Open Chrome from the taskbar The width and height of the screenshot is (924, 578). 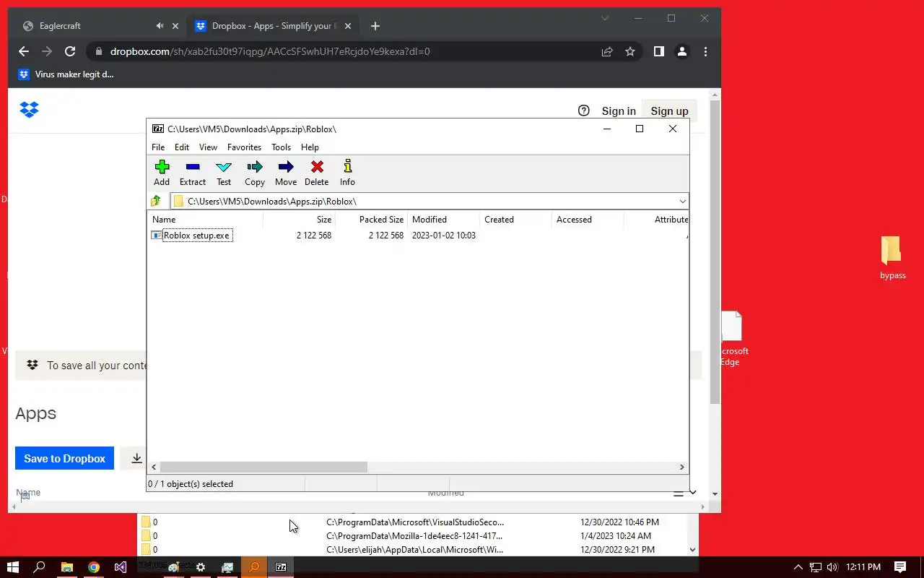click(x=94, y=567)
